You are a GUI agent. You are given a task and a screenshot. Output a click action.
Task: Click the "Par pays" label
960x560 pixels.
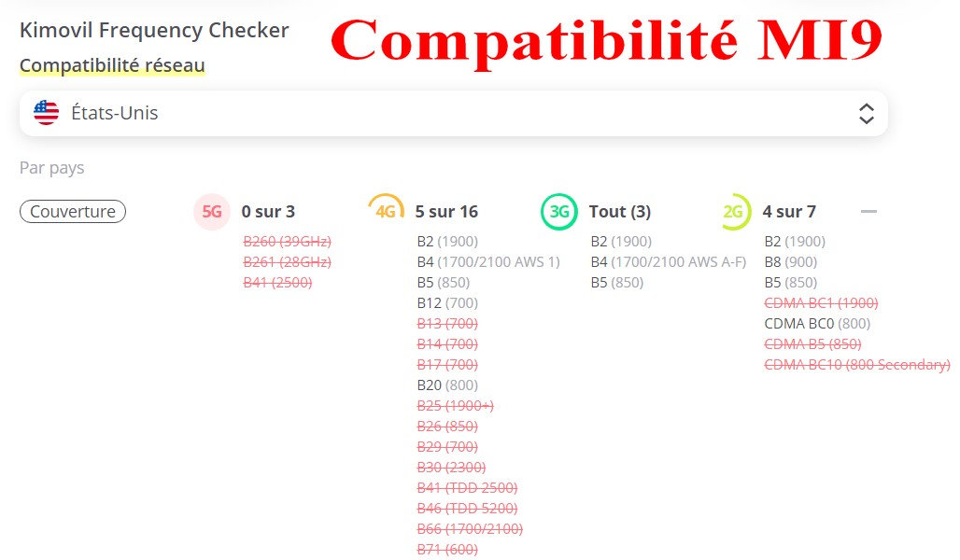tap(52, 168)
